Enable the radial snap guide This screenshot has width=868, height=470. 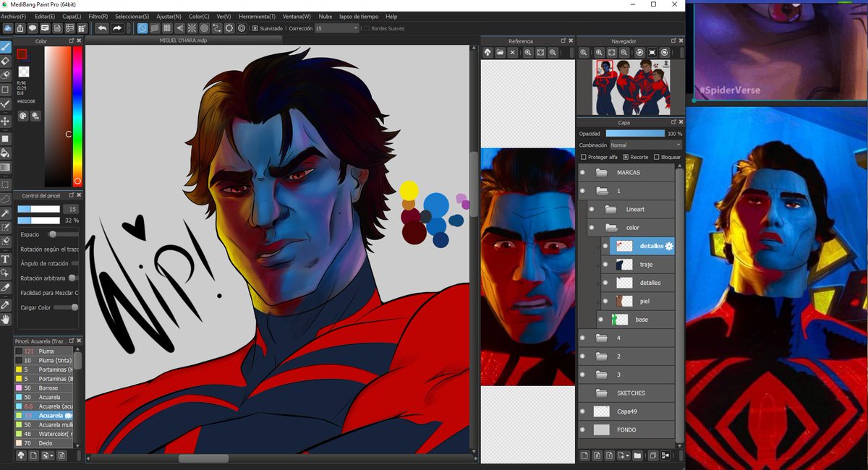point(192,28)
